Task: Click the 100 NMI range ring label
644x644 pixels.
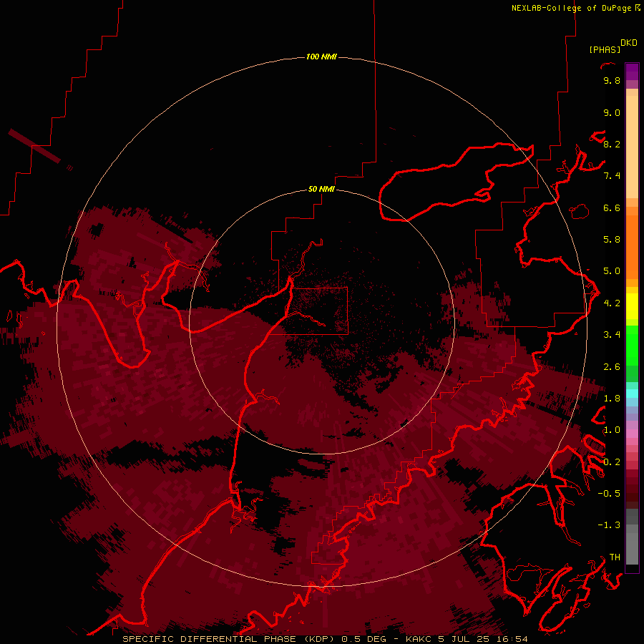Action: 321,57
